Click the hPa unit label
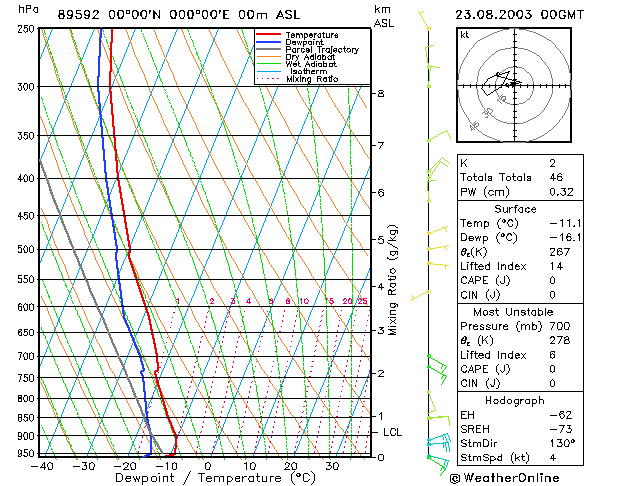This screenshot has height=486, width=629. (28, 9)
